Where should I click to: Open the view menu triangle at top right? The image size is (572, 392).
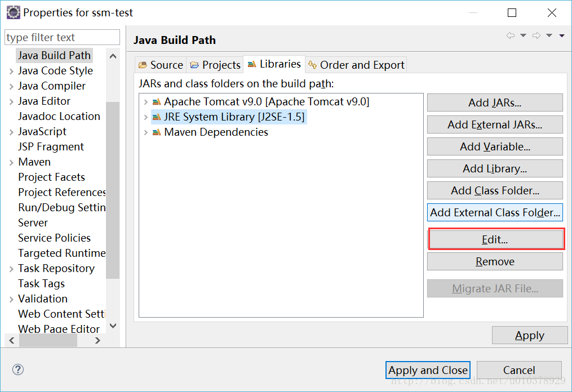562,35
